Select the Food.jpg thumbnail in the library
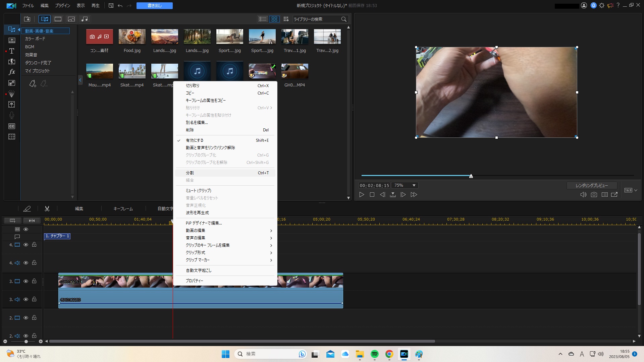This screenshot has height=362, width=644. tap(132, 37)
